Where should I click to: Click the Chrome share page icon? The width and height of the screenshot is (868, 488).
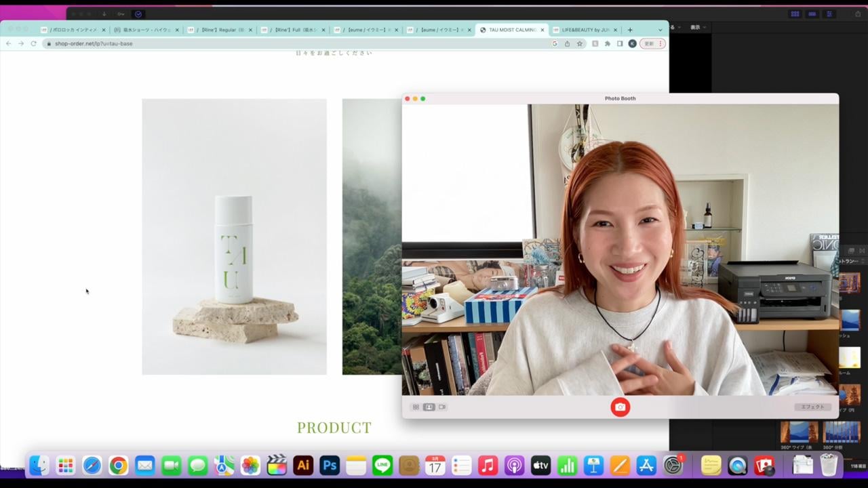coord(567,43)
